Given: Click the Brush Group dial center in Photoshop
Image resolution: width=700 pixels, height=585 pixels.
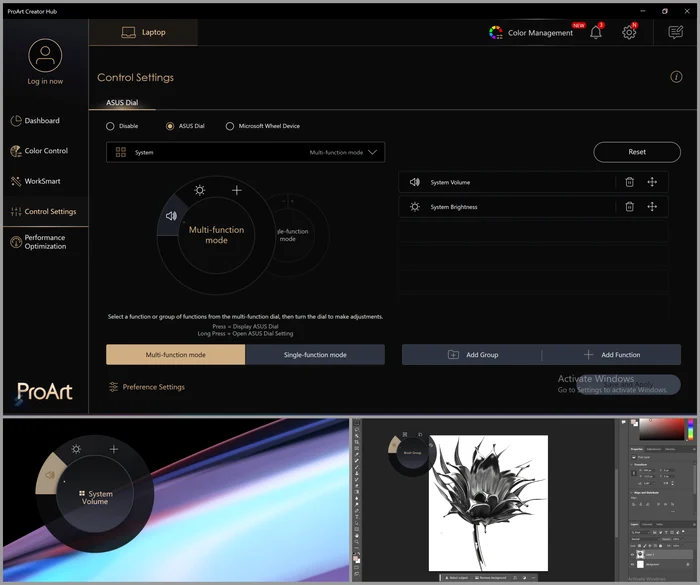Looking at the screenshot, I should tap(412, 453).
